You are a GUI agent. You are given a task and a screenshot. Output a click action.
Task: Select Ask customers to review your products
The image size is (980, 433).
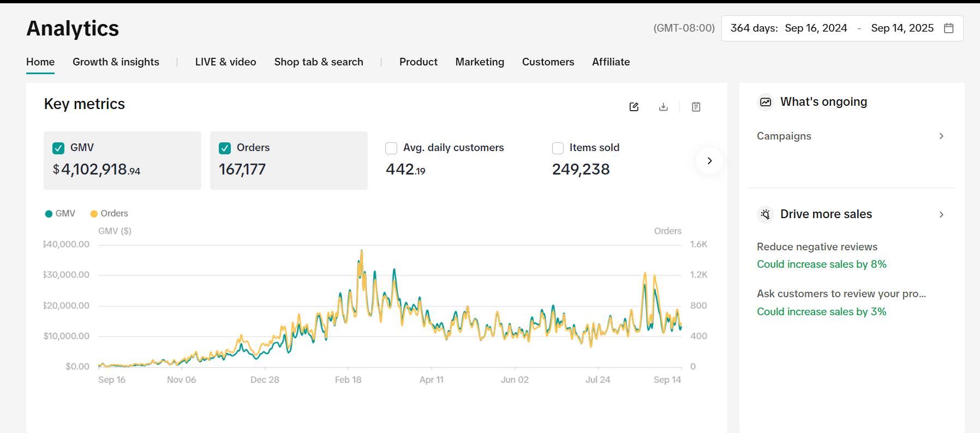[841, 294]
